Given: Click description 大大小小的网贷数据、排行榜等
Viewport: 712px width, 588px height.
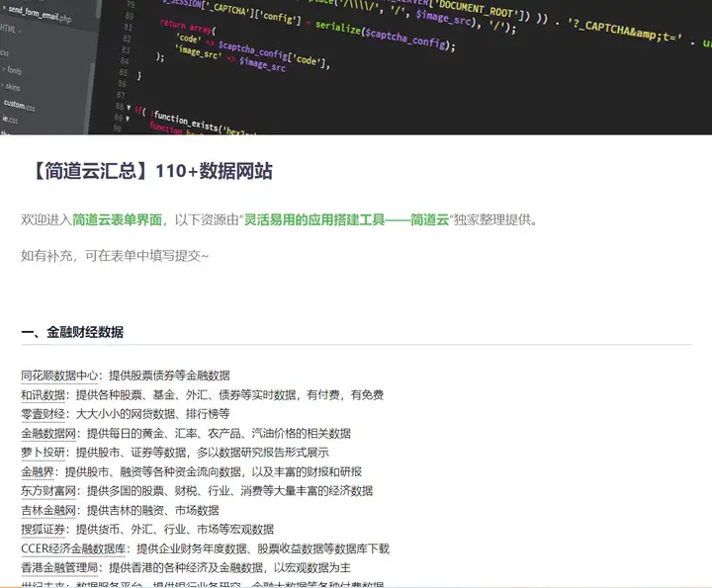Looking at the screenshot, I should tap(152, 414).
